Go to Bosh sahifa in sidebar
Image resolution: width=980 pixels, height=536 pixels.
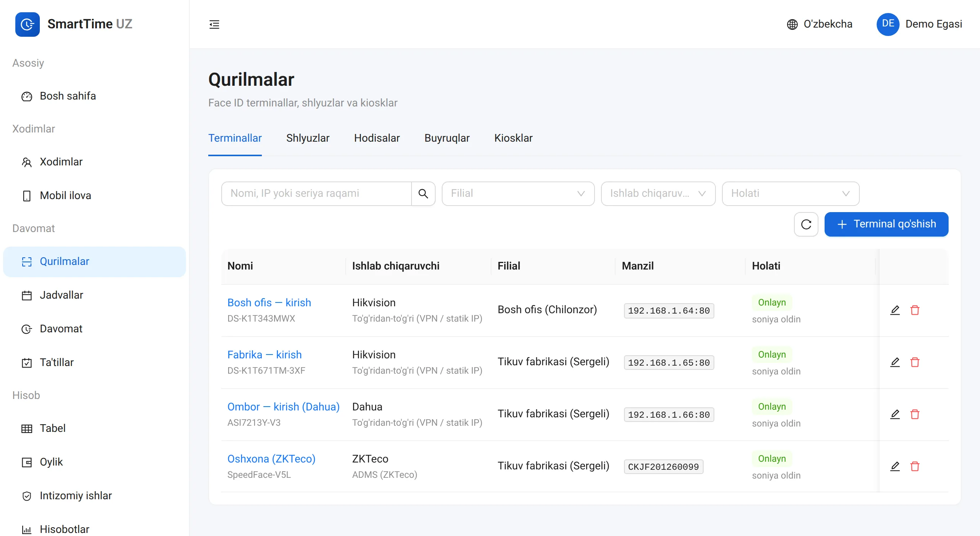(x=95, y=96)
